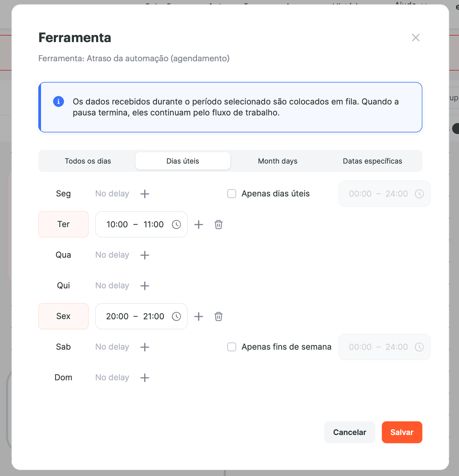Add another delay interval for Ter
This screenshot has height=476, width=459.
[199, 224]
